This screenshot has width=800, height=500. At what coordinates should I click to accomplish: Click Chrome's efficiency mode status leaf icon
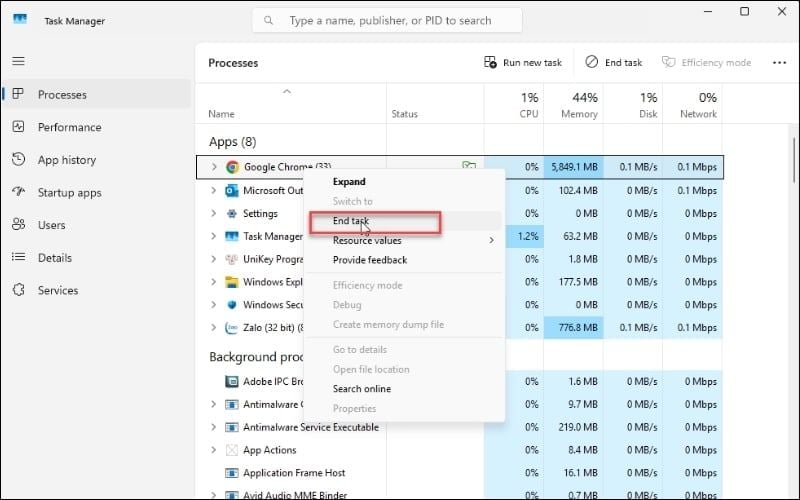pos(469,165)
